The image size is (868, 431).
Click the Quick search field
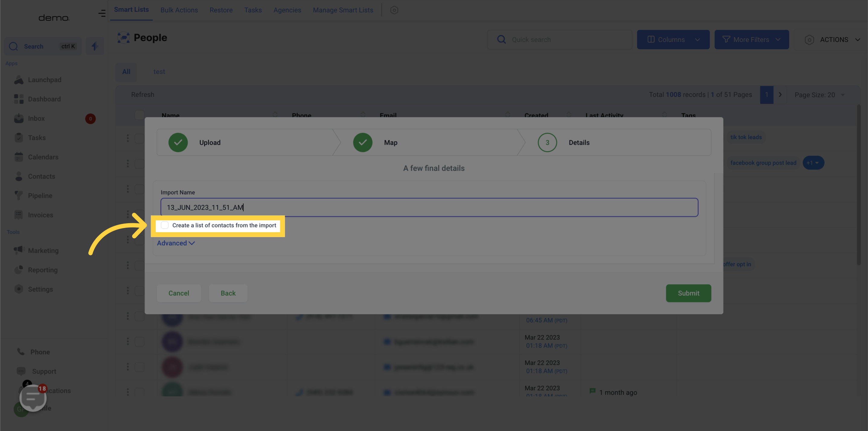[559, 40]
